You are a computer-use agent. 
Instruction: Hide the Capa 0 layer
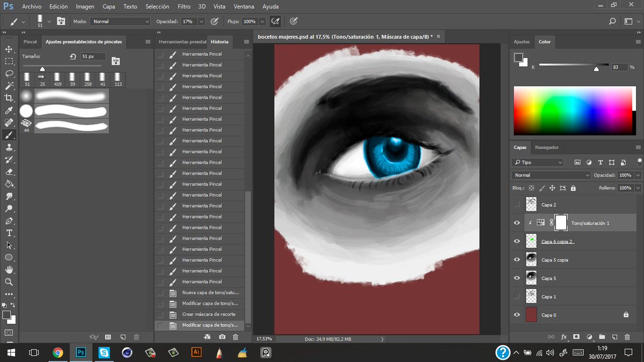pyautogui.click(x=517, y=315)
